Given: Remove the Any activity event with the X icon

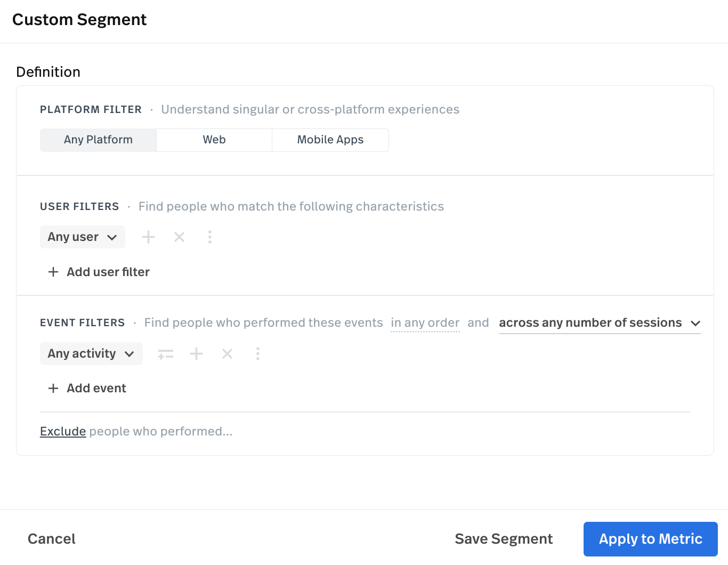Looking at the screenshot, I should (x=227, y=353).
